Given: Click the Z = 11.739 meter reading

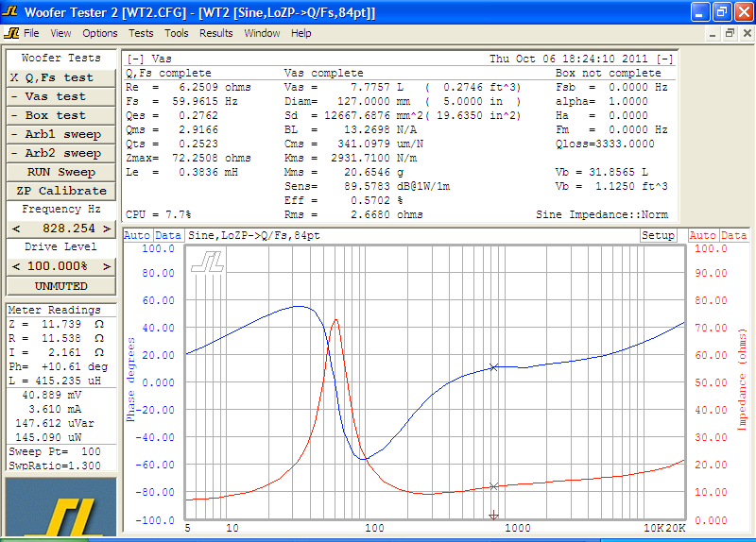Looking at the screenshot, I should coord(57,324).
